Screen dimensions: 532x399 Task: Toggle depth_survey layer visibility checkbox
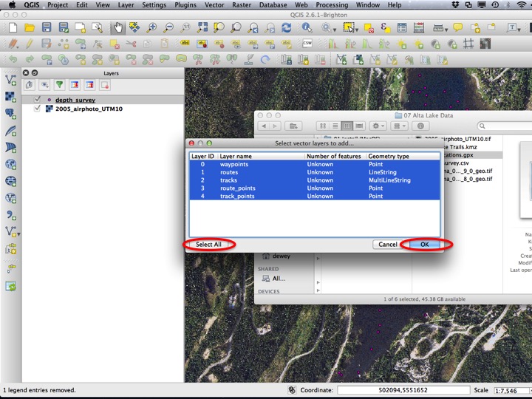37,100
